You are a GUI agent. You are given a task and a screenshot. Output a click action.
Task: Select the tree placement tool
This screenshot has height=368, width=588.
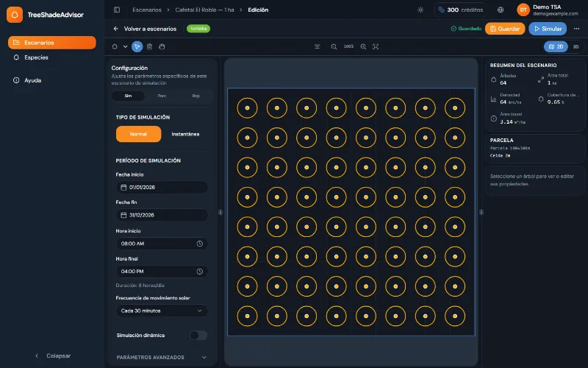point(115,46)
